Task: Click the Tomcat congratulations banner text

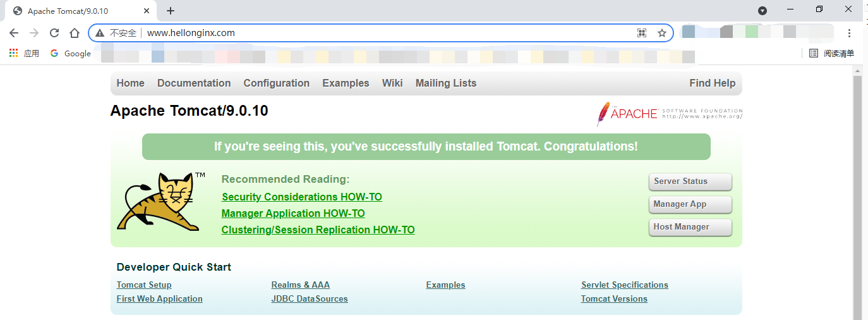Action: [426, 147]
